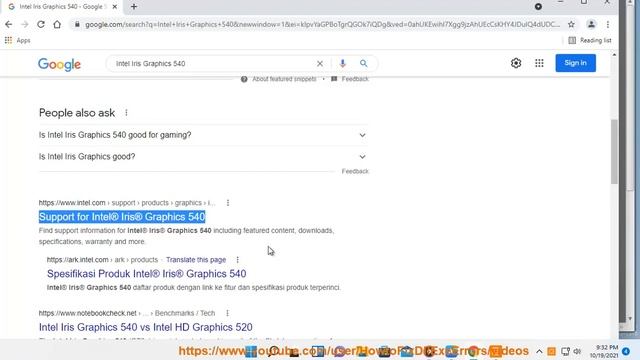This screenshot has height=360, width=640.
Task: Click the page vertical scrollbar thumb
Action: point(614,151)
